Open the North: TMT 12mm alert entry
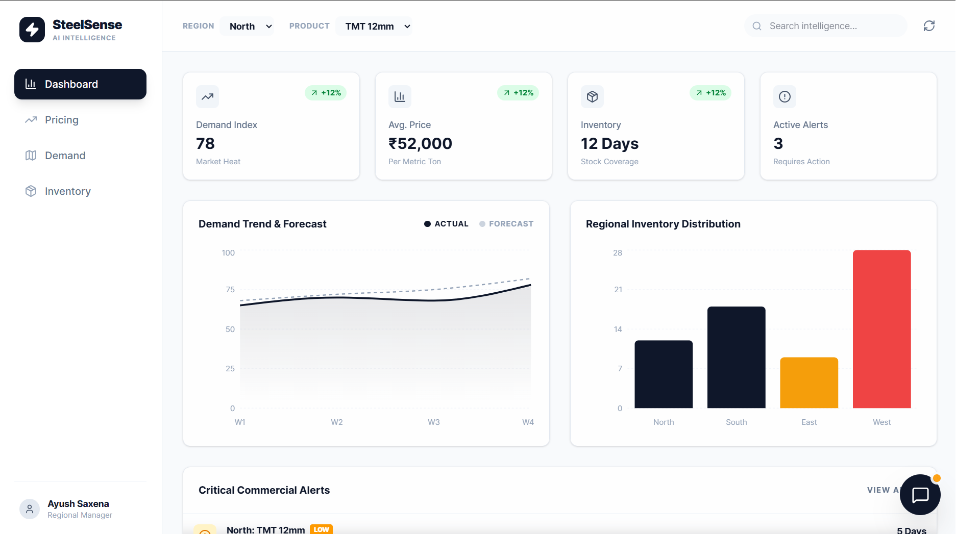This screenshot has height=534, width=980. (265, 530)
